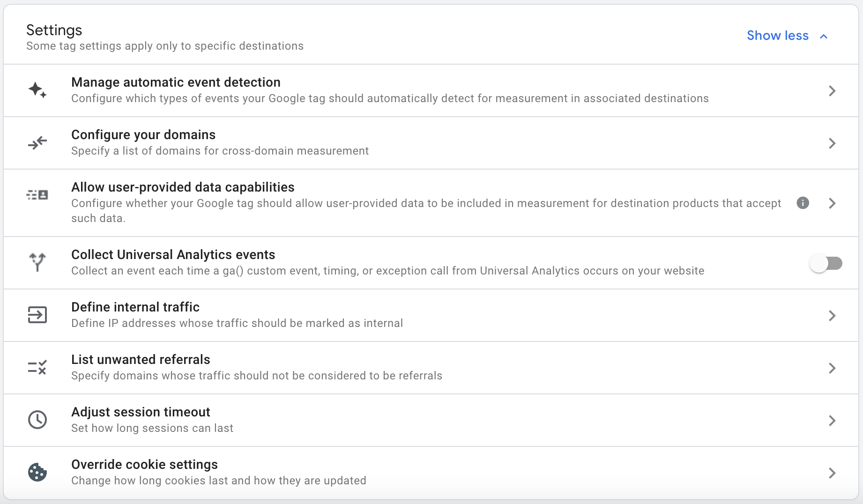The image size is (863, 504).
Task: Click the Define internal traffic arrow-box icon
Action: coord(37,315)
